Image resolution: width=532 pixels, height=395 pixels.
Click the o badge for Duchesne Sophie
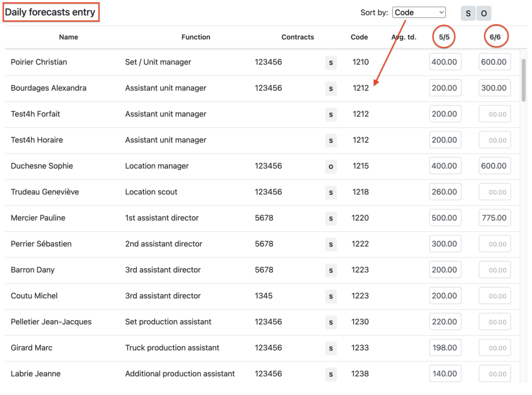(x=331, y=166)
